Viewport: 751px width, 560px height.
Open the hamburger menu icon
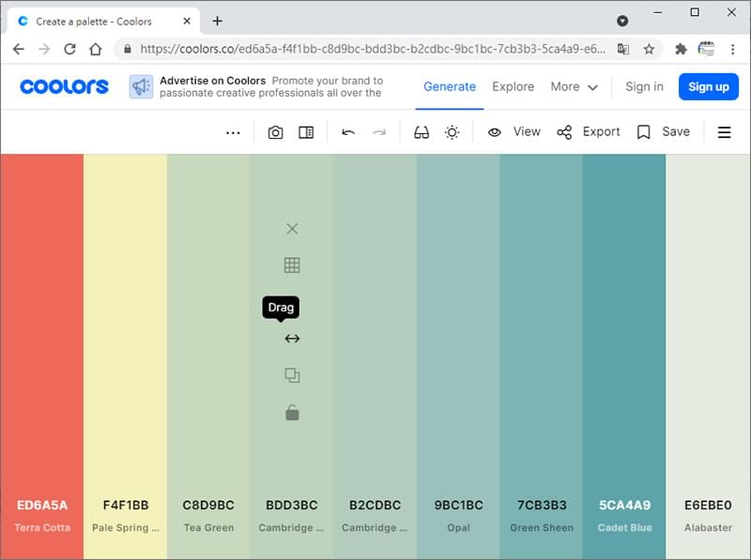[x=724, y=132]
